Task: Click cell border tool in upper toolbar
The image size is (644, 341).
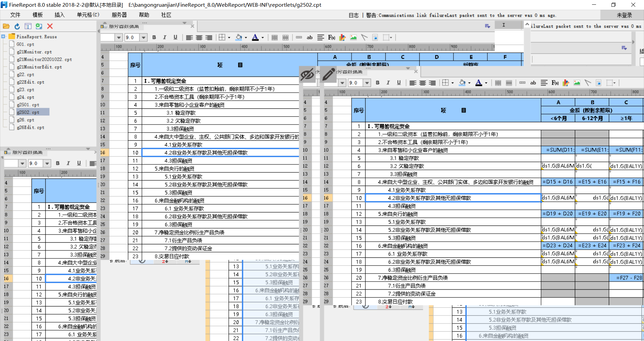Action: tap(222, 38)
